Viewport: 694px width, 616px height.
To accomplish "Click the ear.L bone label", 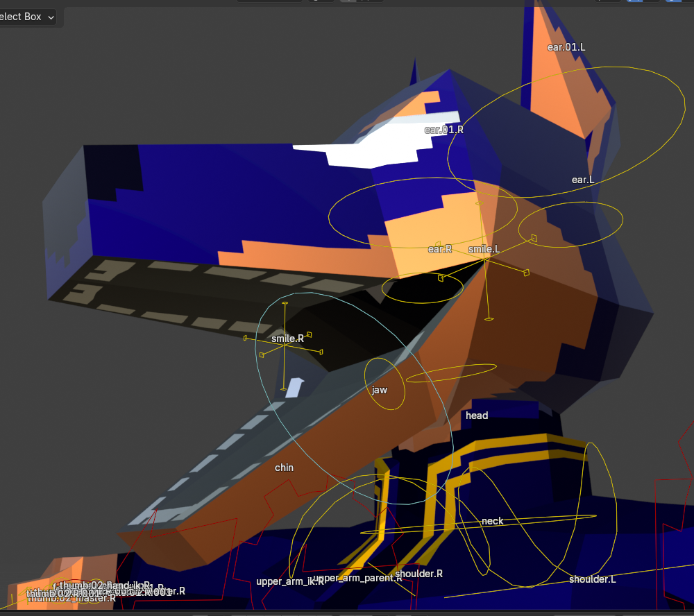I will pyautogui.click(x=583, y=180).
